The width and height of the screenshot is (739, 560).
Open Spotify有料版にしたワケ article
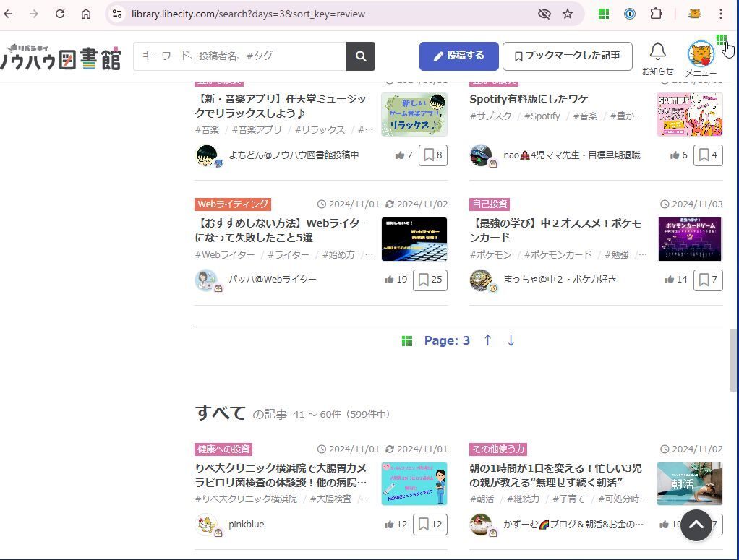click(x=529, y=99)
